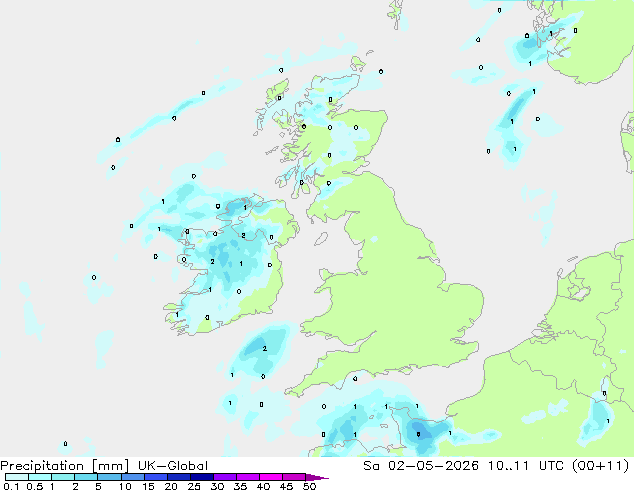The height and width of the screenshot is (490, 634).
Task: Pick the 15–20 mm blue legend swatch
Action: tap(155, 477)
